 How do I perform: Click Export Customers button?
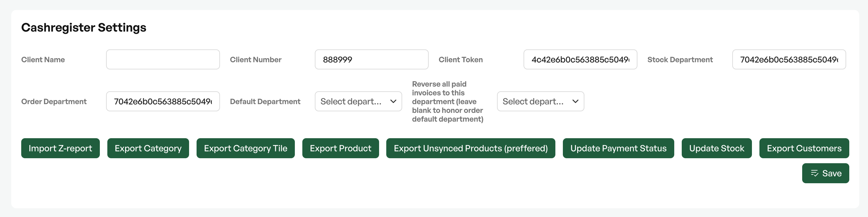tap(804, 148)
